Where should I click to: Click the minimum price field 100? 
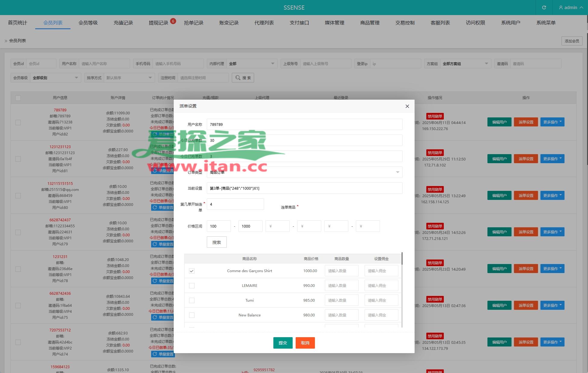(x=219, y=226)
